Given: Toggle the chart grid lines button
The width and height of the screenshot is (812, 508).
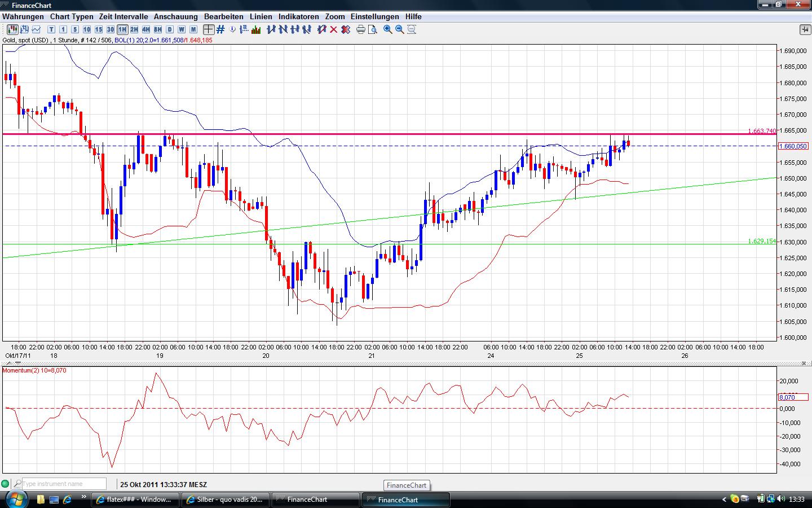Looking at the screenshot, I should (x=220, y=29).
